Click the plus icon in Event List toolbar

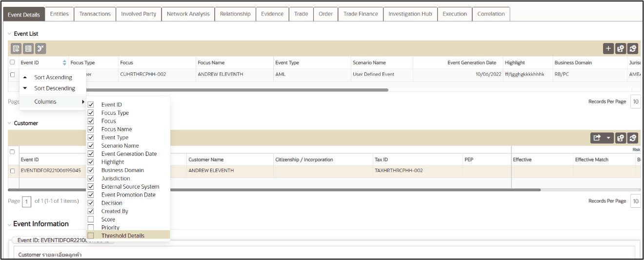pos(608,48)
